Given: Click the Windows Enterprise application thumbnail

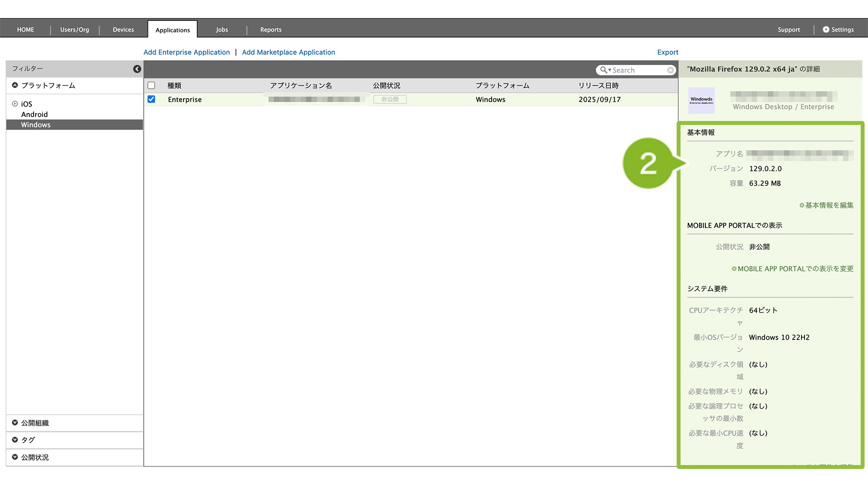Looking at the screenshot, I should (x=701, y=101).
